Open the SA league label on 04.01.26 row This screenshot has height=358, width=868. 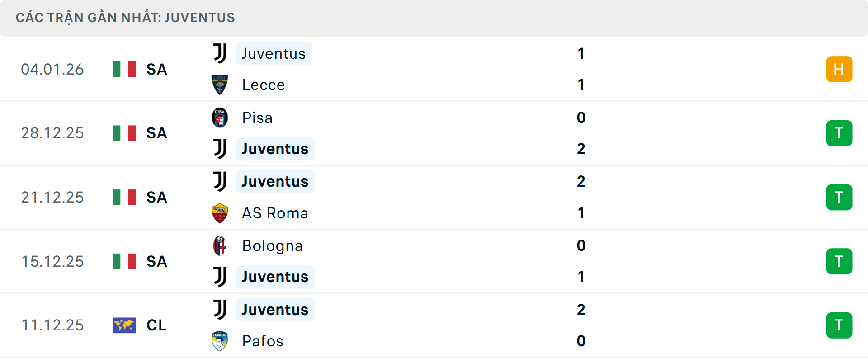pos(156,69)
